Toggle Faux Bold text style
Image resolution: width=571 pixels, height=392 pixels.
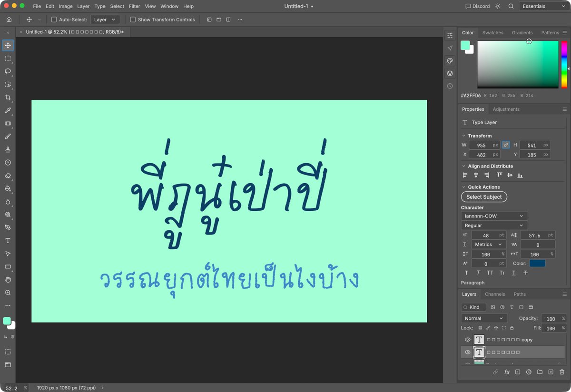point(466,273)
